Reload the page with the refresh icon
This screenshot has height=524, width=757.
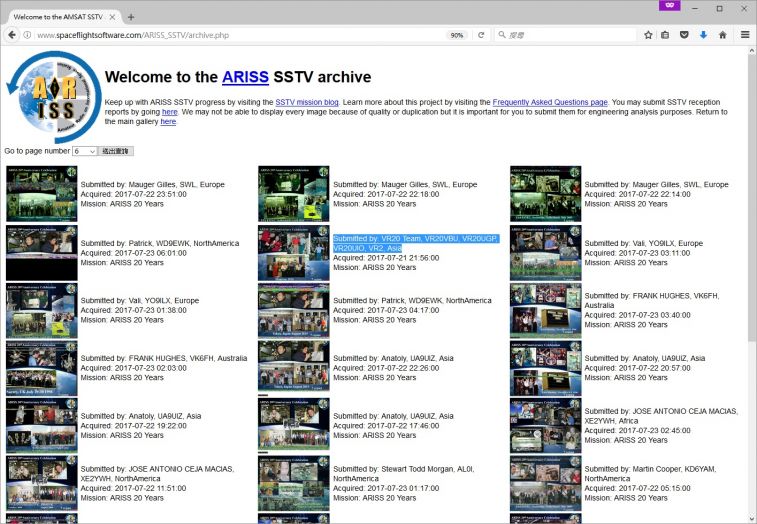(x=481, y=35)
